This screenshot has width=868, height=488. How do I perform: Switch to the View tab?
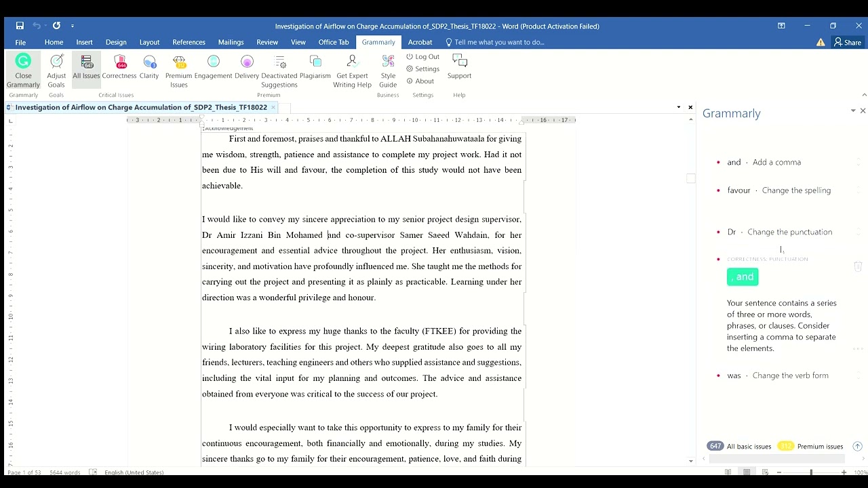click(298, 42)
